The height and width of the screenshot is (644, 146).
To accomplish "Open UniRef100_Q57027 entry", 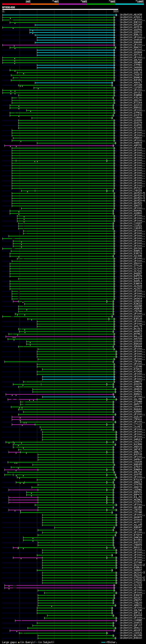I will (x=131, y=188).
